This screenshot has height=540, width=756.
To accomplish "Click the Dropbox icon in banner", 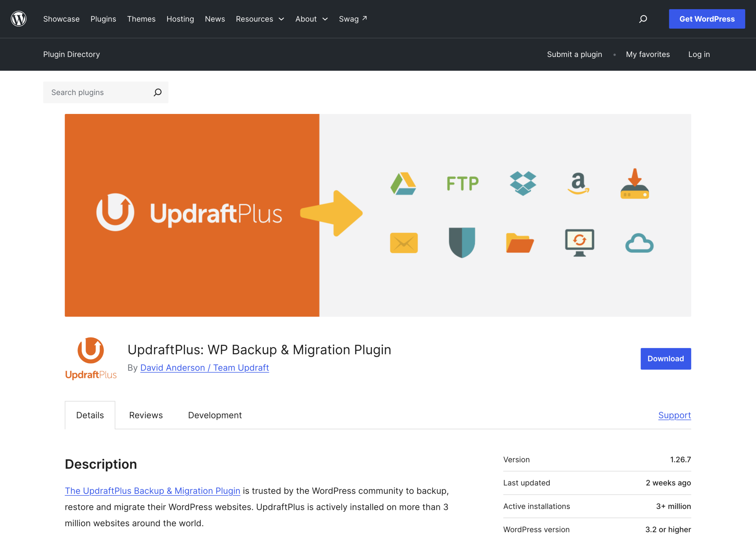I will click(x=523, y=183).
